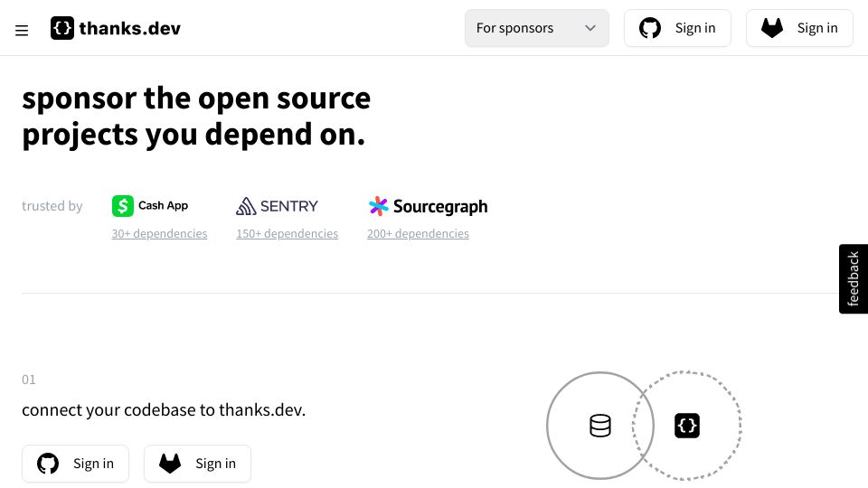Viewport: 868px width, 488px height.
Task: Sign in with GitHub below connect your codebase
Action: (75, 464)
